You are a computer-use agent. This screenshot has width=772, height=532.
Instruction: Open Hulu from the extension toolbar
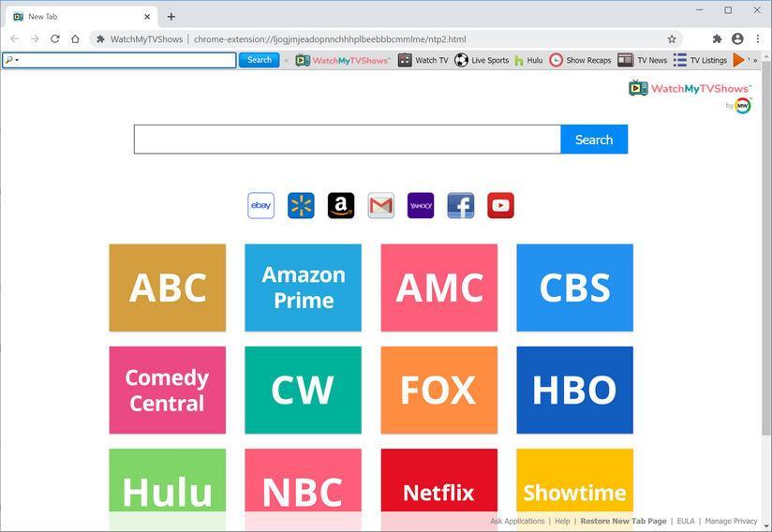click(528, 60)
